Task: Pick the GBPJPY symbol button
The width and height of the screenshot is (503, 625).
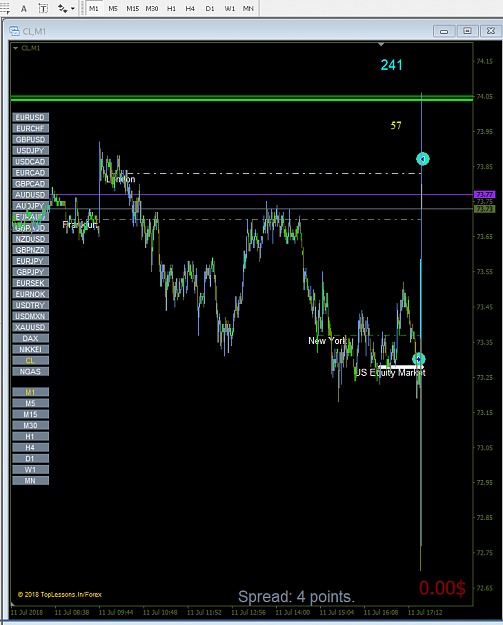Action: pyautogui.click(x=30, y=272)
